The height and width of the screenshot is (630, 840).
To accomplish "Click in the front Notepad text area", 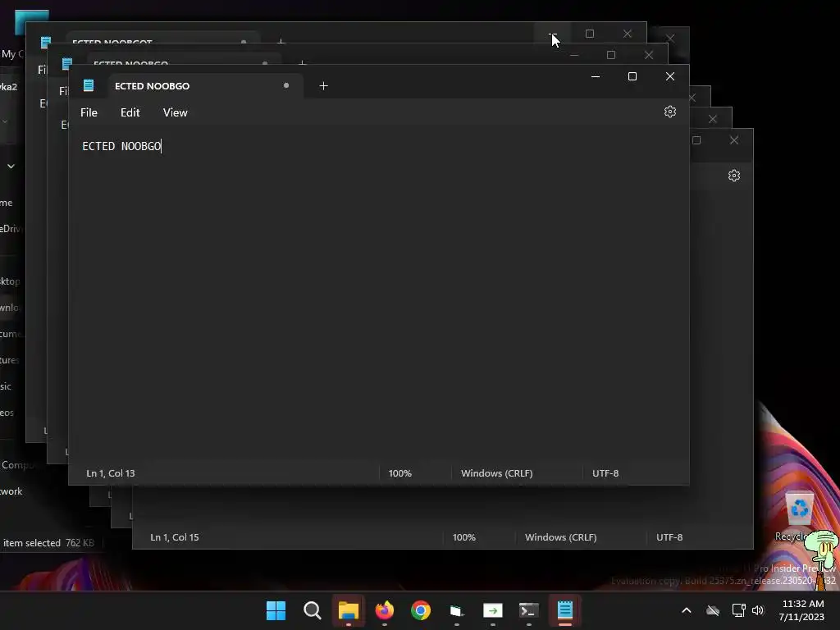I will (378, 294).
